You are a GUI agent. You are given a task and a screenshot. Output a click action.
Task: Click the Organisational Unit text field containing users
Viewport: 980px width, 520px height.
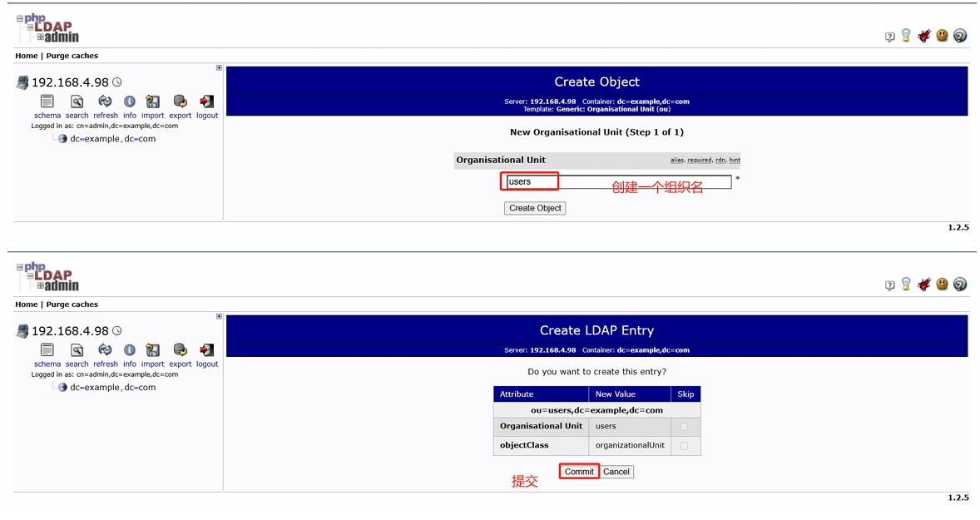(x=617, y=181)
